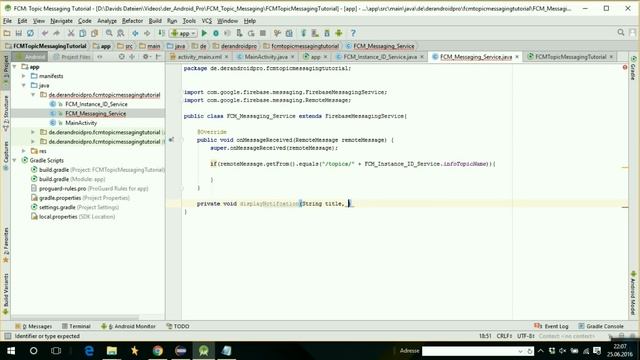Click the yellow warning marker in error stripe

(625, 167)
